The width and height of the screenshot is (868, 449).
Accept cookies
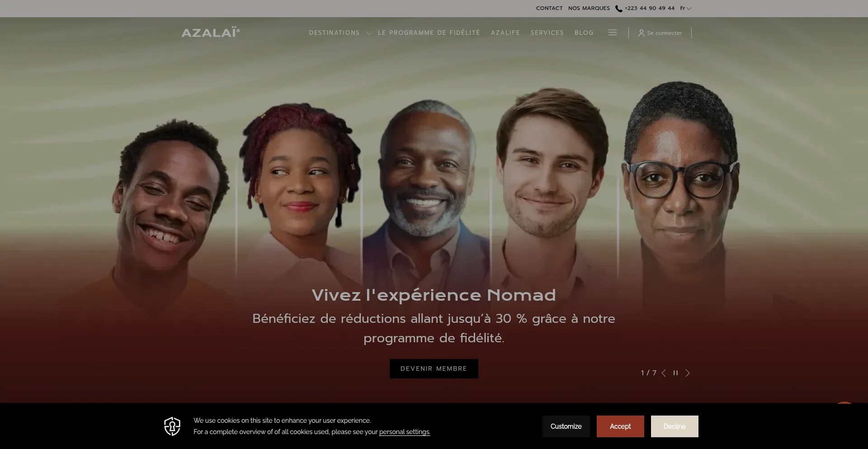point(620,426)
